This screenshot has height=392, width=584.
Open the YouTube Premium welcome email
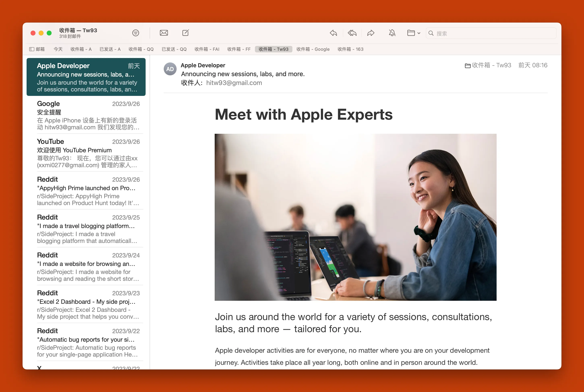pyautogui.click(x=88, y=153)
